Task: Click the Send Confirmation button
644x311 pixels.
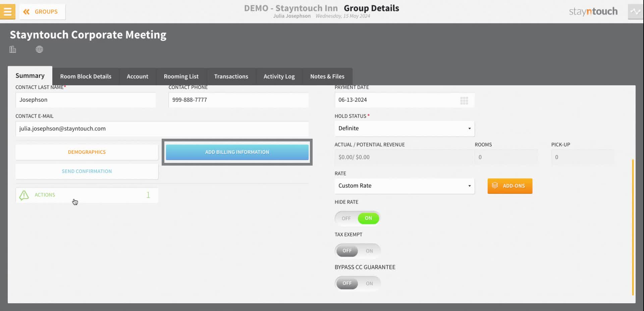Action: coord(87,171)
